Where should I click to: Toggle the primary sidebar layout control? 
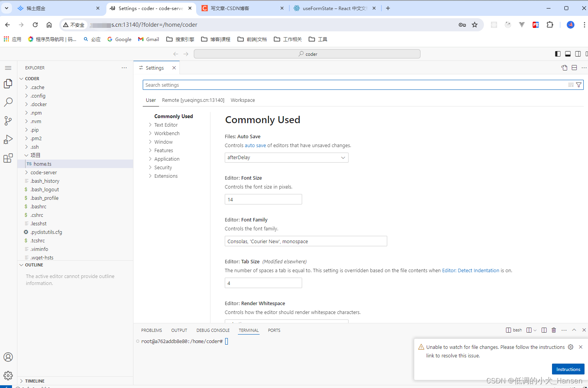(557, 53)
